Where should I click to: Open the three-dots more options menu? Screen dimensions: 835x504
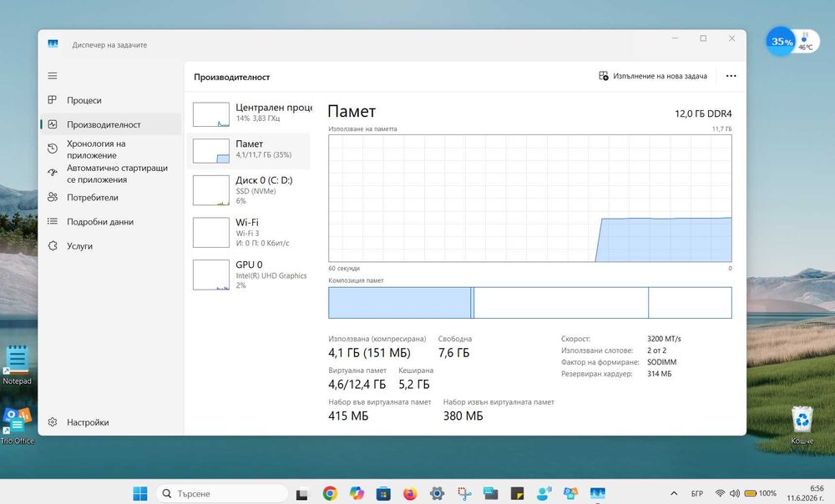[x=731, y=76]
